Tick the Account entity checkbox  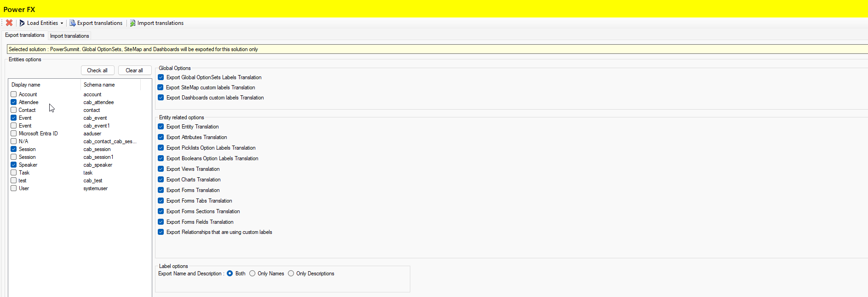(14, 94)
